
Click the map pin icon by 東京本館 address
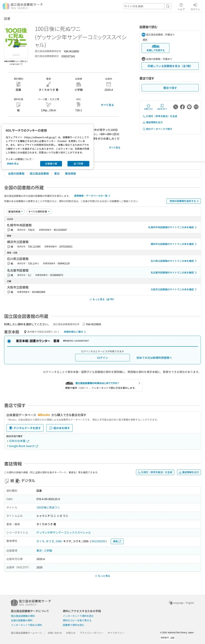tap(25, 332)
